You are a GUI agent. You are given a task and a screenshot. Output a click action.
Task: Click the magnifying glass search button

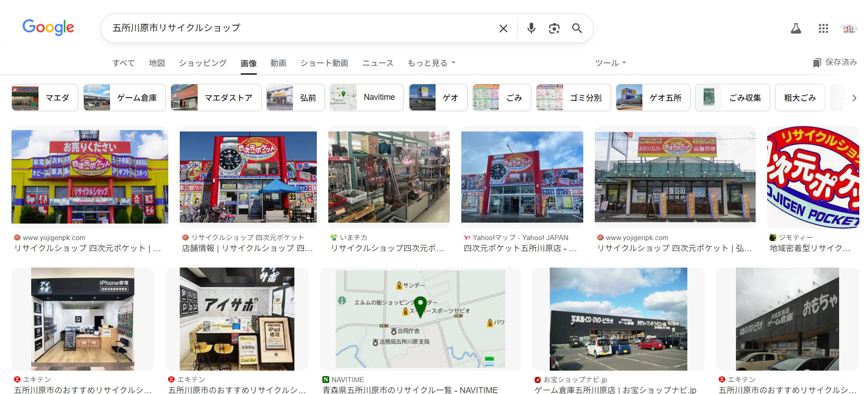577,28
